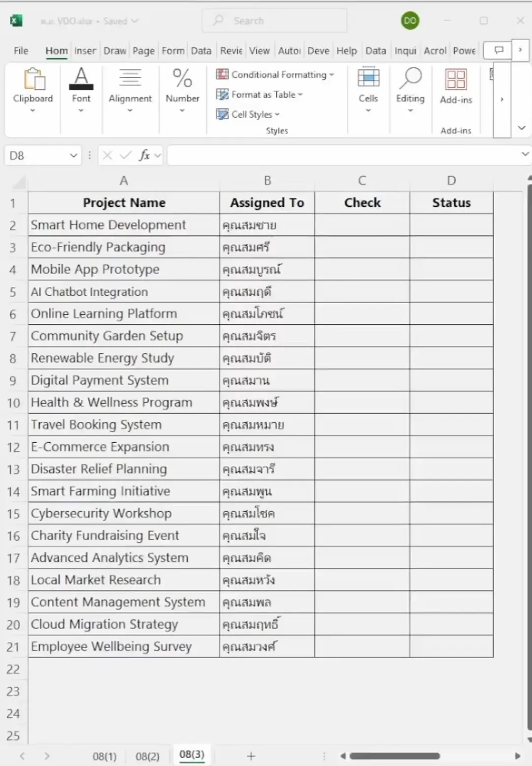
Task: Open the Font group
Action: click(x=81, y=91)
